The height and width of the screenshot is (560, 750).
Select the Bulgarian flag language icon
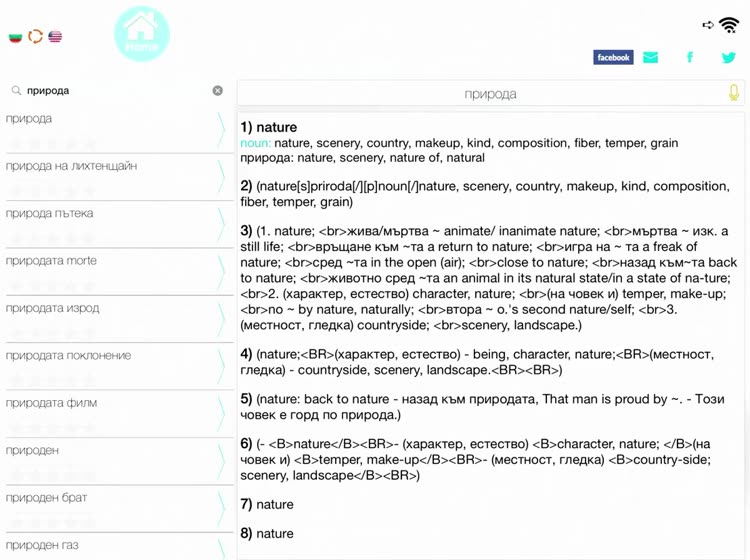coord(15,37)
